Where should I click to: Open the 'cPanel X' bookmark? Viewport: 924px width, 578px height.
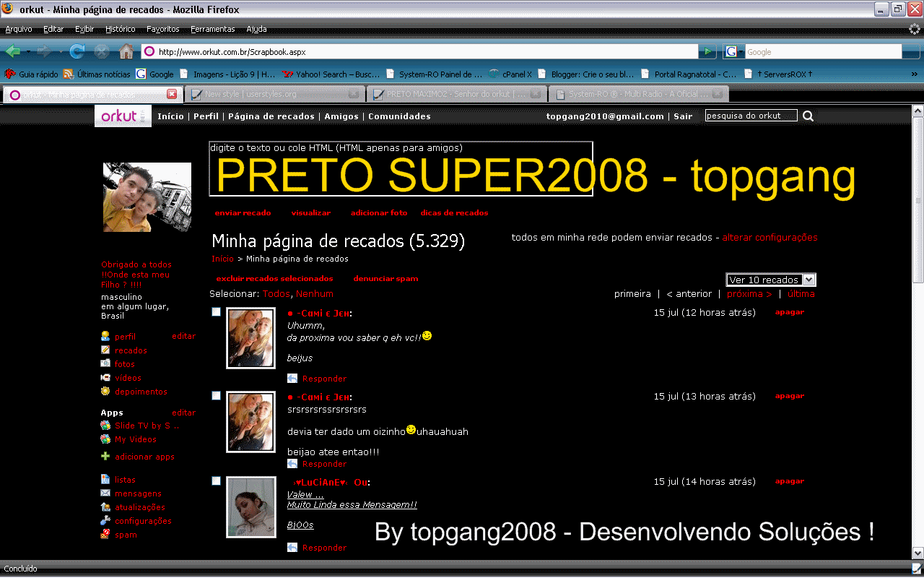510,74
